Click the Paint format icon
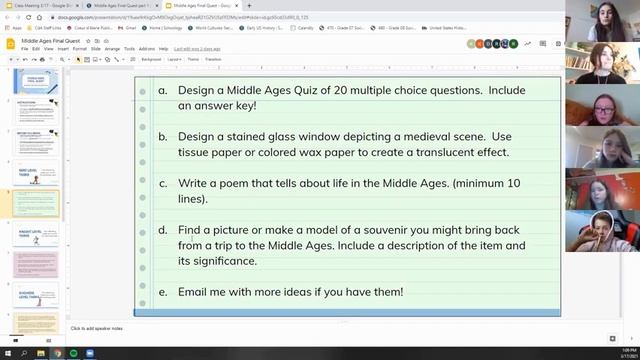This screenshot has height=360, width=640. pos(51,60)
